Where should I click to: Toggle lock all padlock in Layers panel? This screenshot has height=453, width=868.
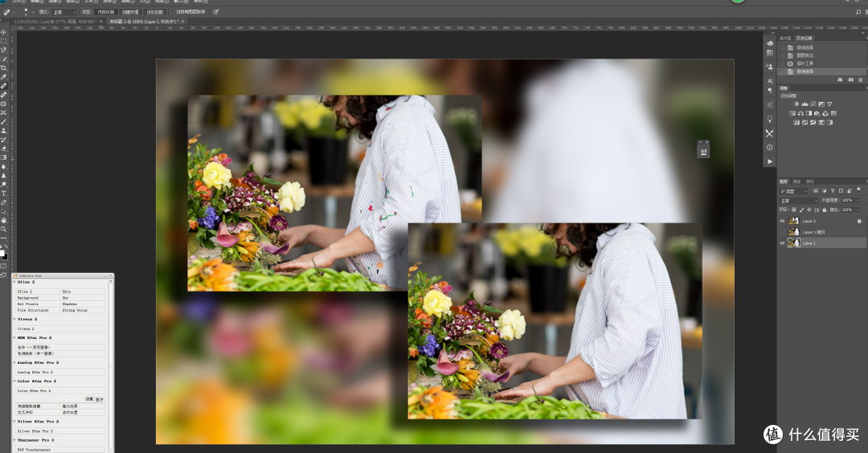coord(825,210)
